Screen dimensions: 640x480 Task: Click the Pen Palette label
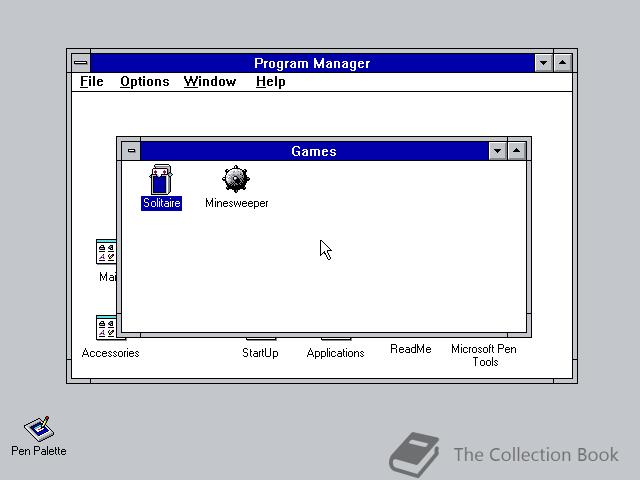[39, 451]
